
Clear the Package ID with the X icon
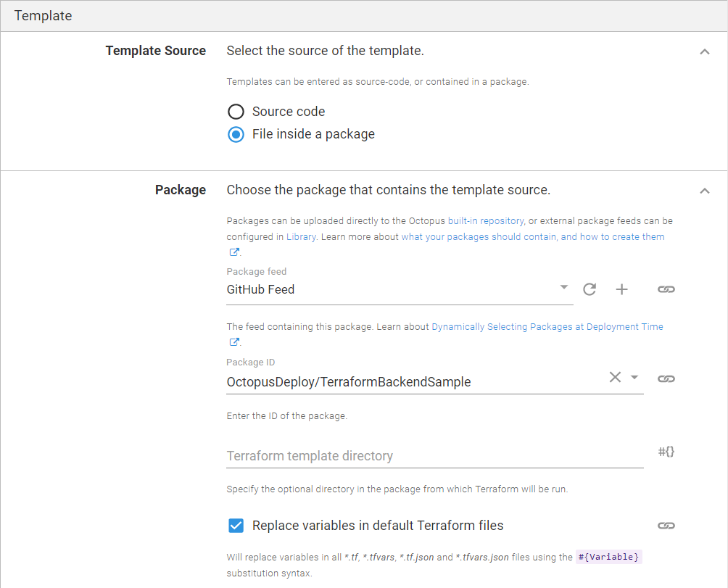coord(616,377)
